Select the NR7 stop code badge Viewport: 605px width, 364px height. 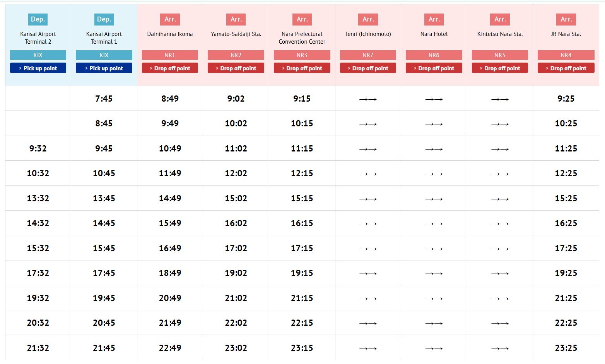pyautogui.click(x=368, y=55)
